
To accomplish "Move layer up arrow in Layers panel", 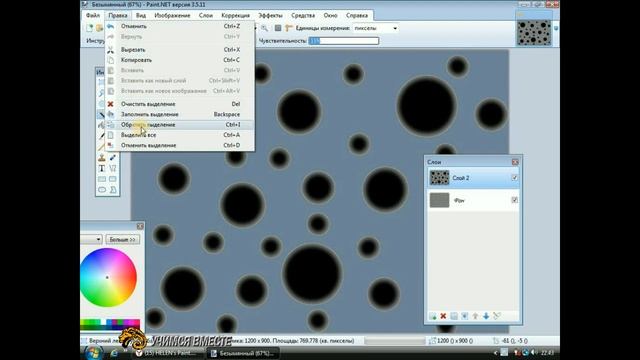I will pyautogui.click(x=475, y=316).
